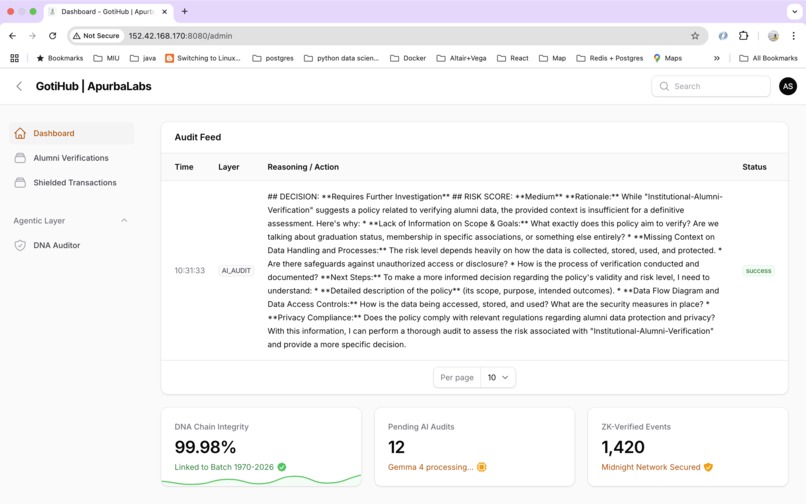Click the search magnifier icon

(664, 86)
